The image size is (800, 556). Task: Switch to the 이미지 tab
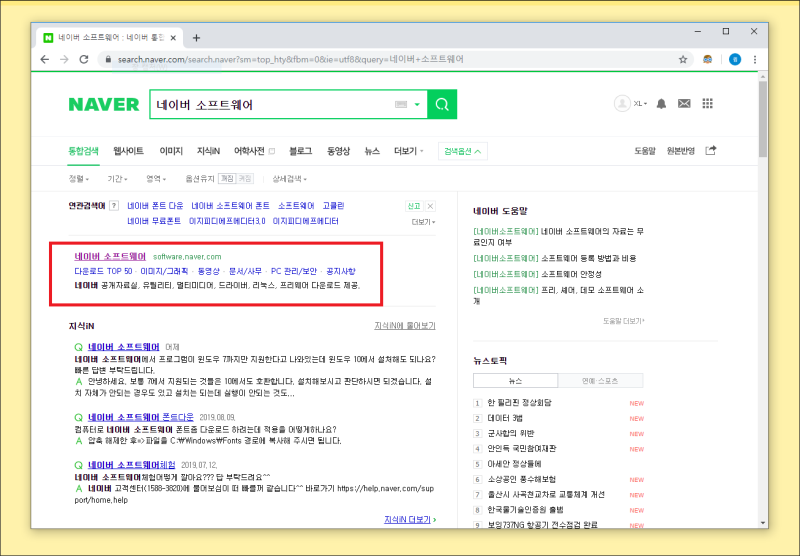171,151
